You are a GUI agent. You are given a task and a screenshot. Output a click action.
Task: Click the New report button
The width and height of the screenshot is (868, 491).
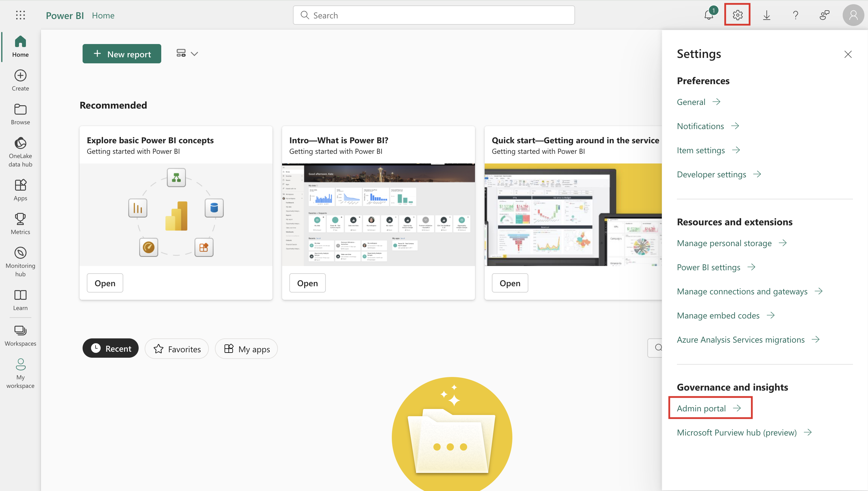(122, 54)
